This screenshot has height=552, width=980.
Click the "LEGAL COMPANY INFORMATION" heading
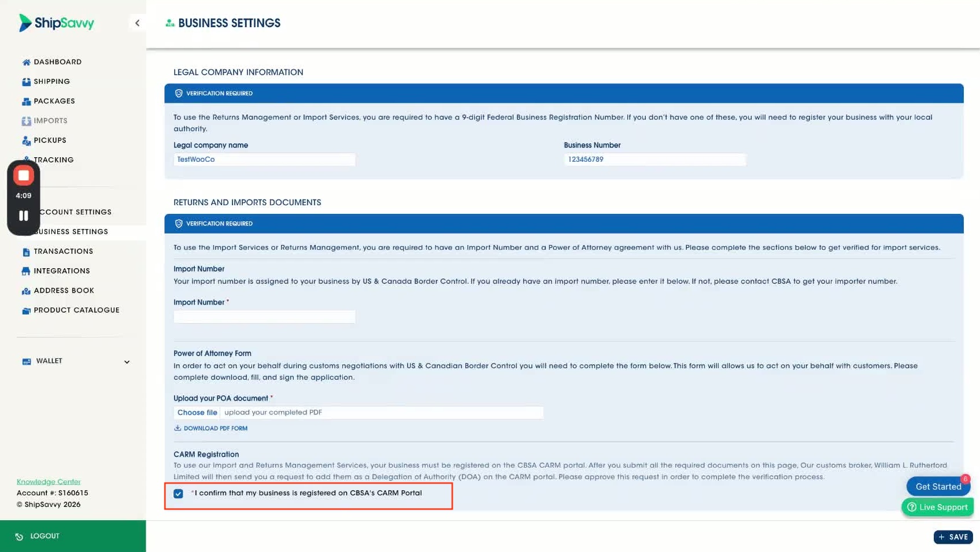(238, 72)
